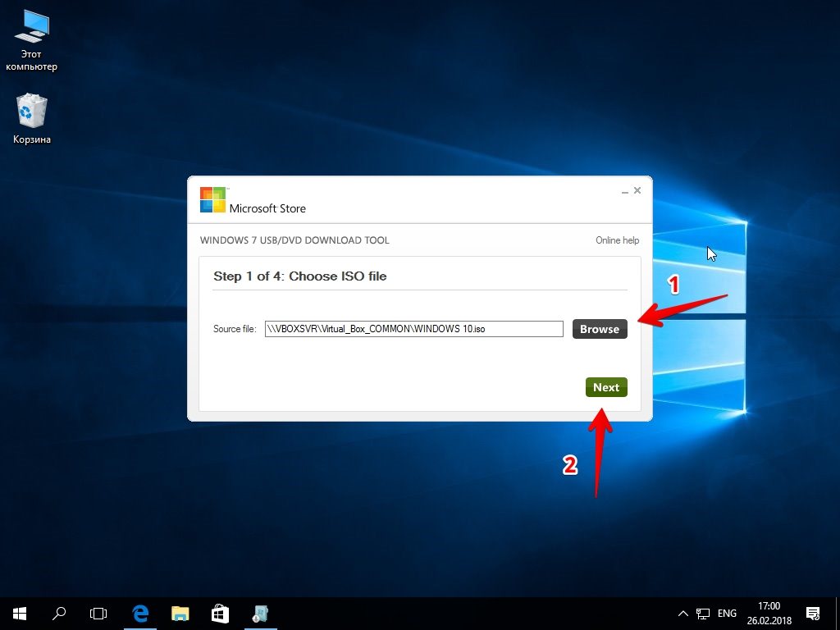Click Browse to choose ISO file
This screenshot has height=630, width=840.
[600, 329]
